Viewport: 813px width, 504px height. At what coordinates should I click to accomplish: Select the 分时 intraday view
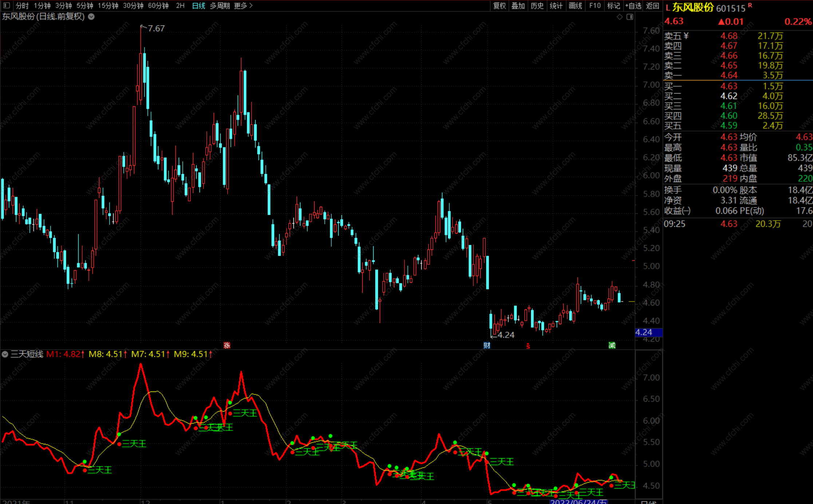[22, 5]
